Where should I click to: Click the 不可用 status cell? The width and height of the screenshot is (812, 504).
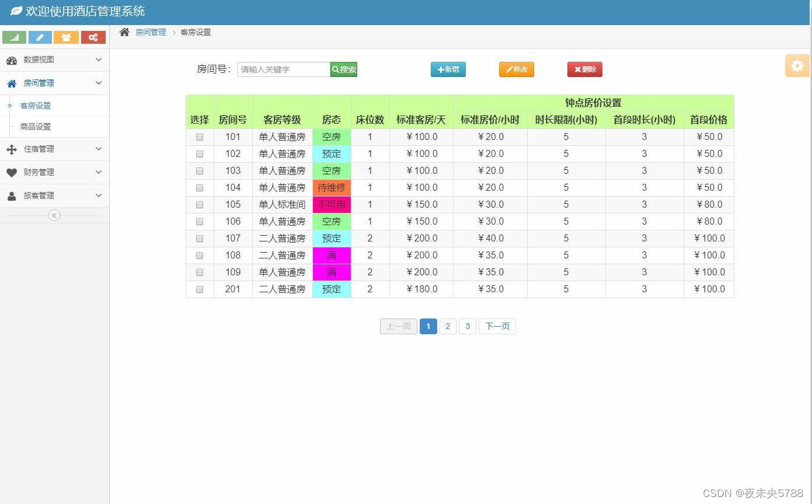click(x=332, y=205)
